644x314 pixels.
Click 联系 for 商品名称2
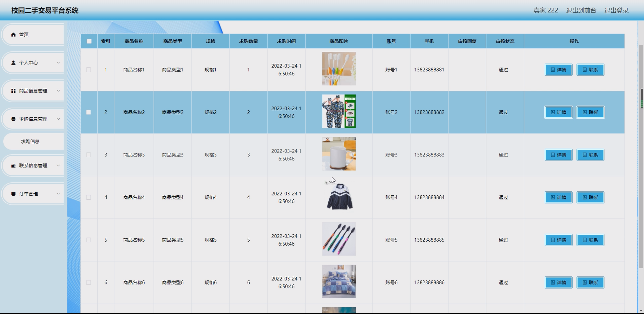590,112
